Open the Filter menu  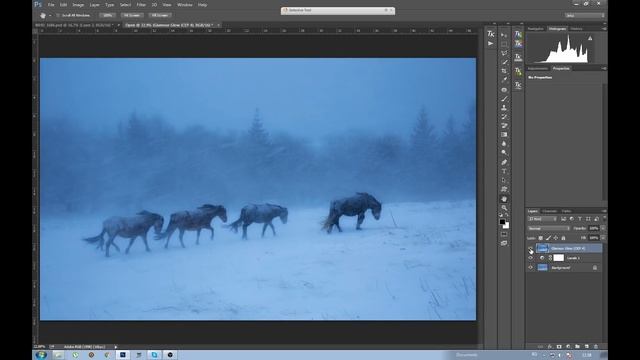coord(141,5)
